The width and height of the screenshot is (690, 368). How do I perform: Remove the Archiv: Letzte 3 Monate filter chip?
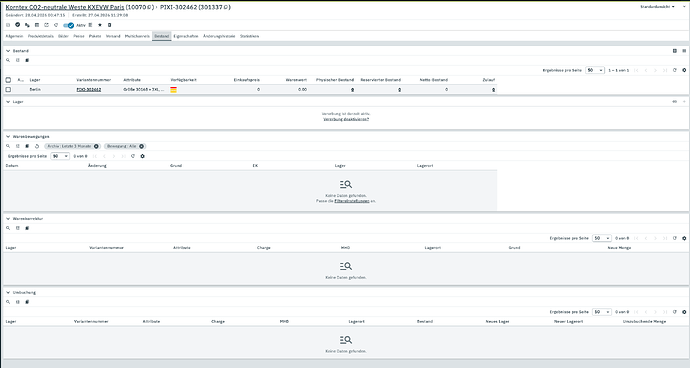(96, 146)
